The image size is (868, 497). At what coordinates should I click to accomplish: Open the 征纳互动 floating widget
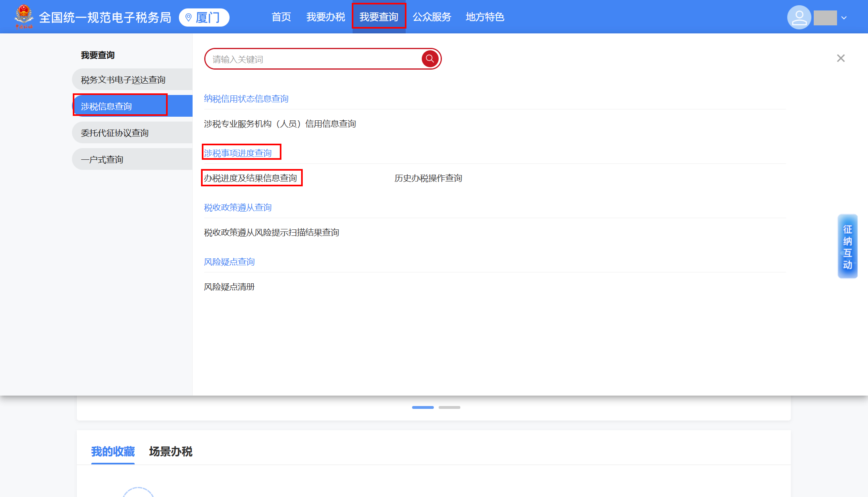pos(847,246)
